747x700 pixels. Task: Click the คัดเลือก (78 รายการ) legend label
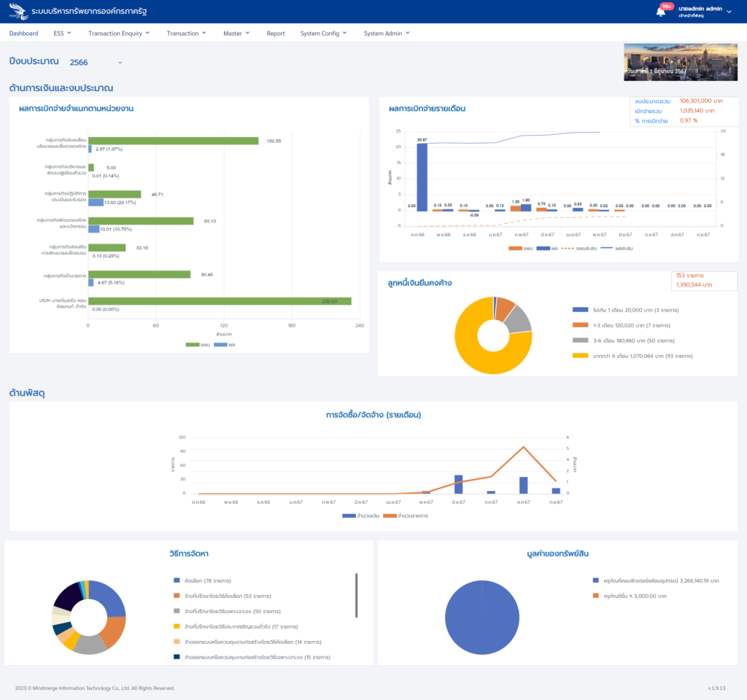207,581
